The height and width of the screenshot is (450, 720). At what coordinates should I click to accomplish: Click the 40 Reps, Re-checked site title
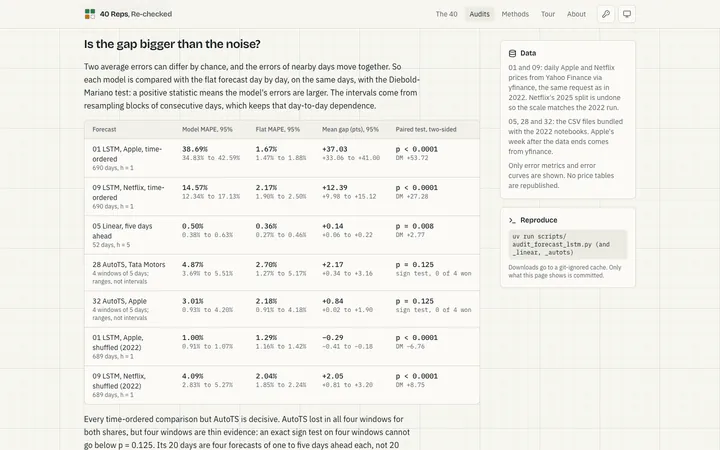136,14
